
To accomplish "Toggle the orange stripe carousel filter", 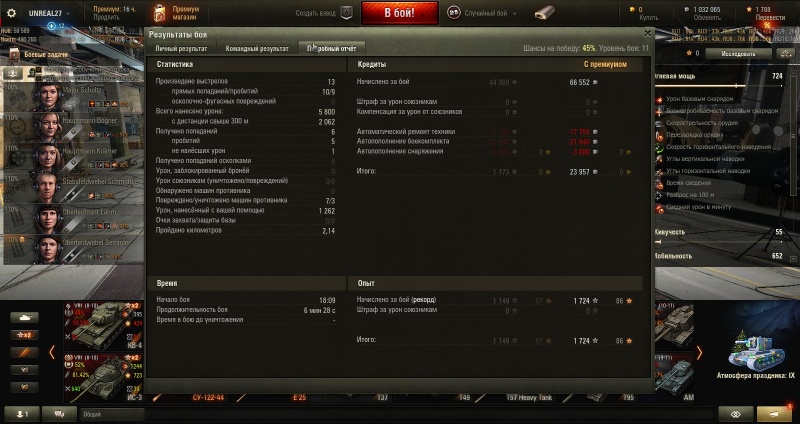I will (x=24, y=353).
